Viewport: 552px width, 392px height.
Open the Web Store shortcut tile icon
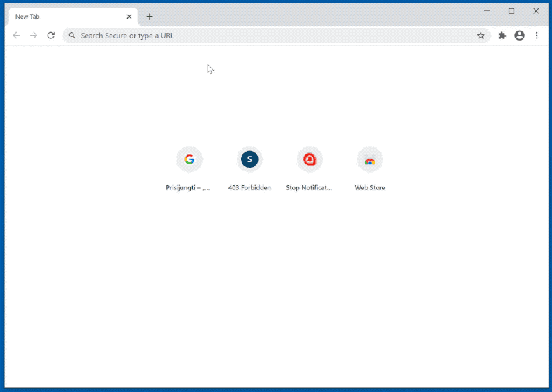pos(370,159)
